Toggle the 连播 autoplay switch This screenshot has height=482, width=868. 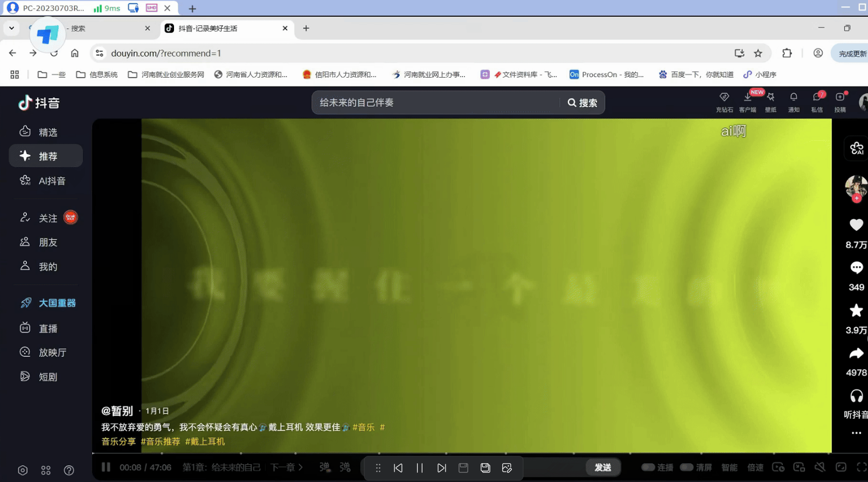(648, 467)
